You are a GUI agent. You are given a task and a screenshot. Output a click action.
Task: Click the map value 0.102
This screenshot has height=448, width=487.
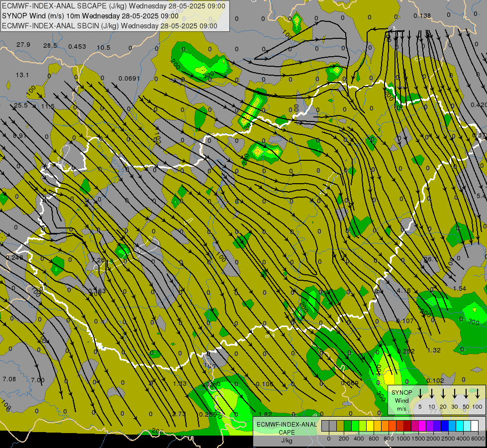[435, 380]
